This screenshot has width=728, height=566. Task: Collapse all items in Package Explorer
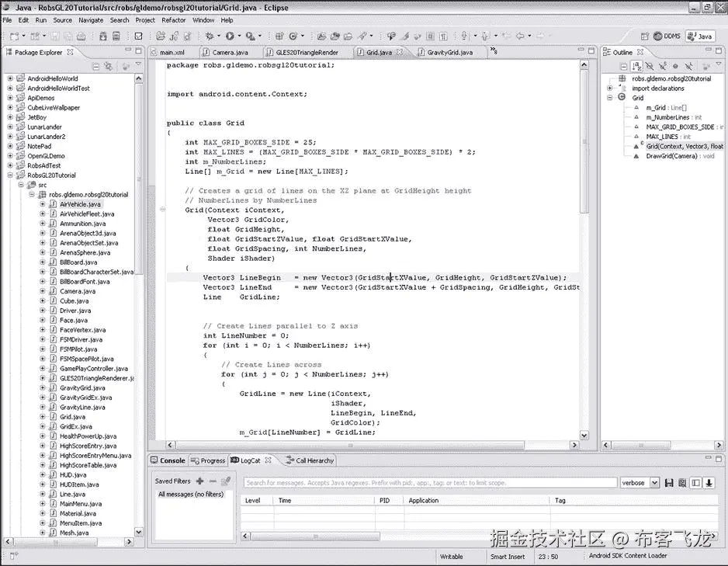[94, 66]
